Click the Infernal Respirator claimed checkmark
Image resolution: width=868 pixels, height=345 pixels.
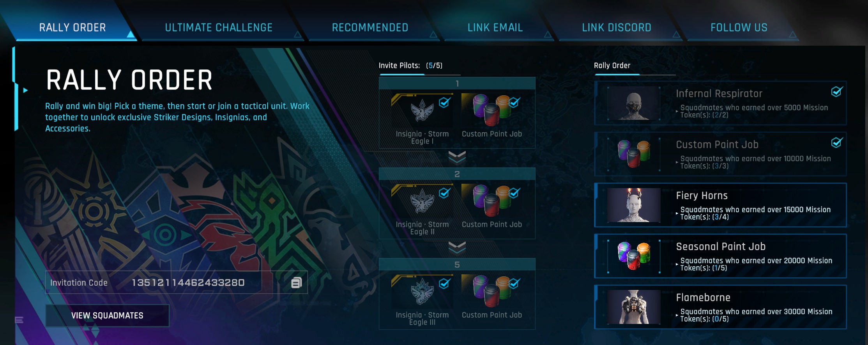[836, 92]
